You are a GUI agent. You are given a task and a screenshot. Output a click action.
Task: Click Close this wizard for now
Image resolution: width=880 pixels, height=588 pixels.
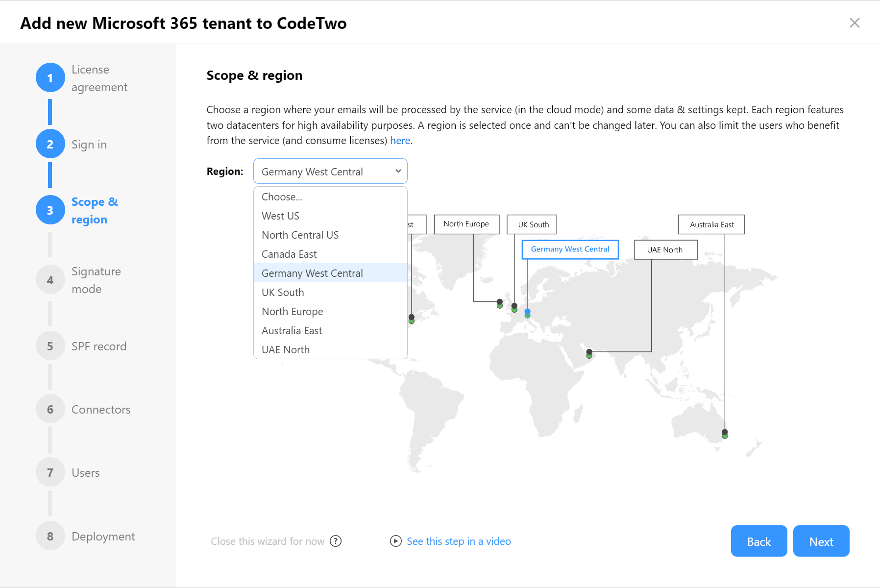point(268,541)
